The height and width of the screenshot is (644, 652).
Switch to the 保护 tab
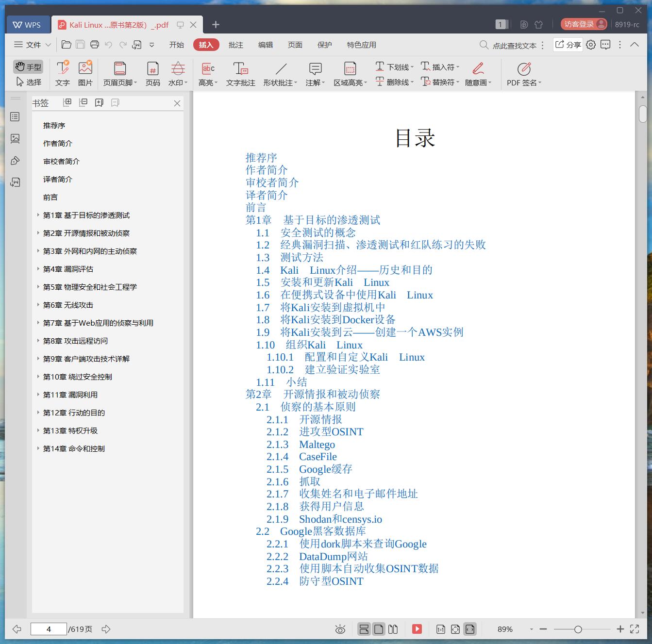[x=325, y=45]
